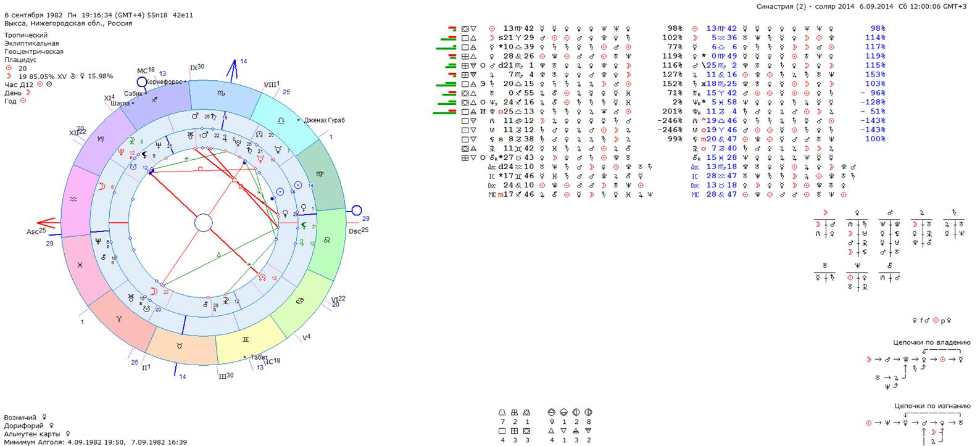Viewport: 980px width, 446px height.
Task: Select the Pisces glyph on the zodiac ring
Action: [80, 264]
